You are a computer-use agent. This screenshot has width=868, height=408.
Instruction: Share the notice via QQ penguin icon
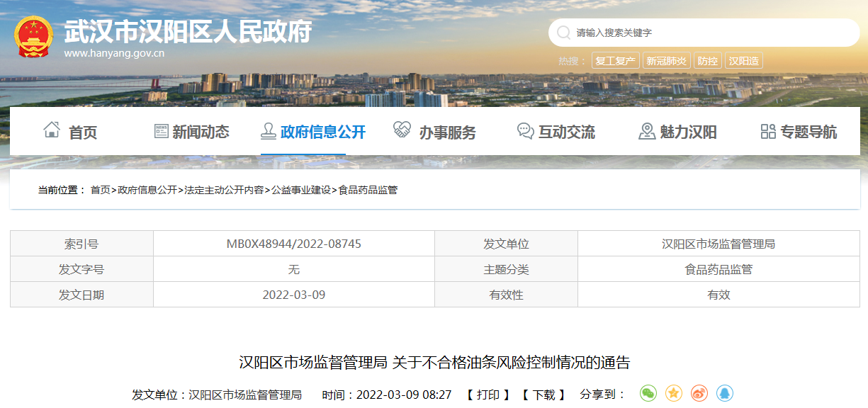tap(724, 394)
